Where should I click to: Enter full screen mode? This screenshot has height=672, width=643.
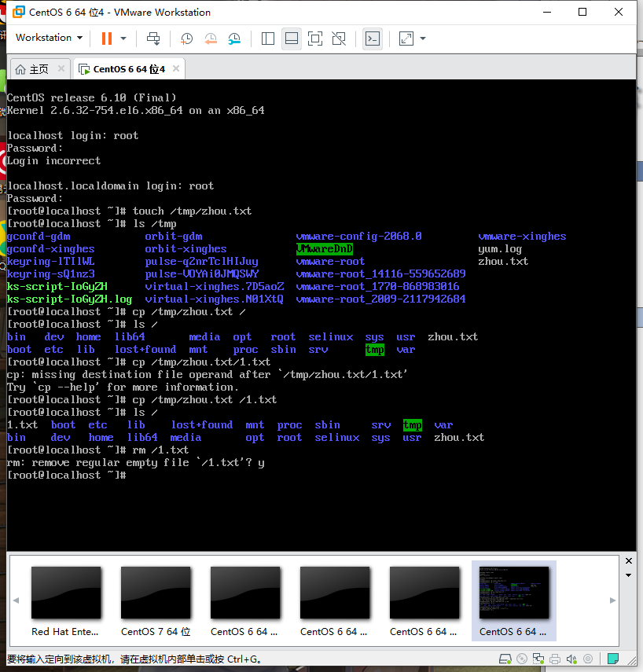tap(315, 39)
